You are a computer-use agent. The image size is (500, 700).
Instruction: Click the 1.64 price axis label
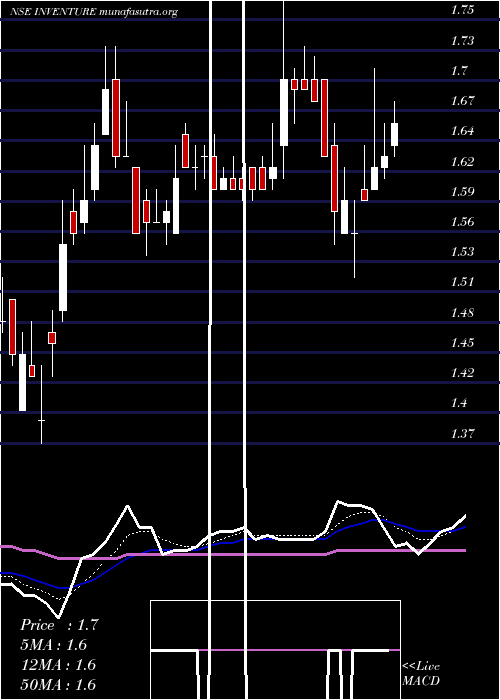(x=462, y=131)
